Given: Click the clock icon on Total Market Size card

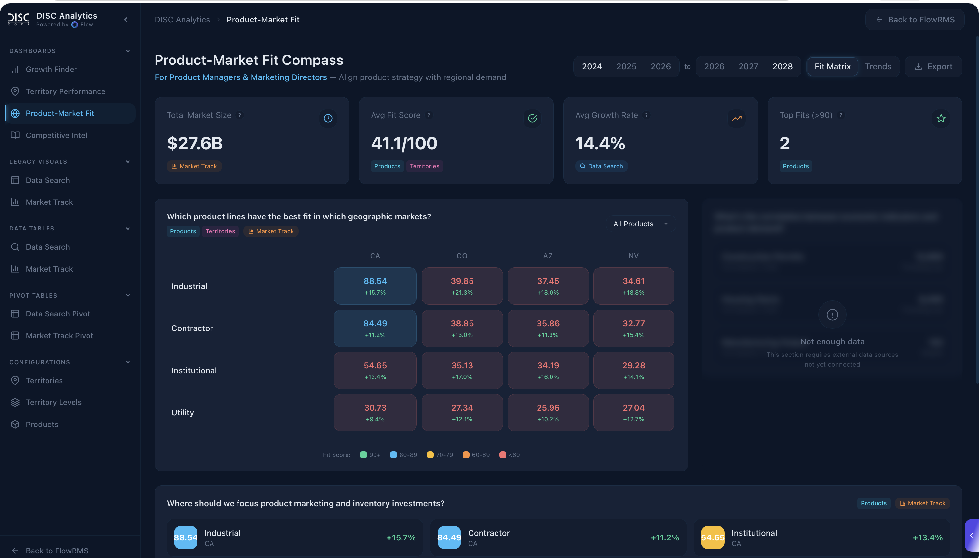Looking at the screenshot, I should point(327,119).
